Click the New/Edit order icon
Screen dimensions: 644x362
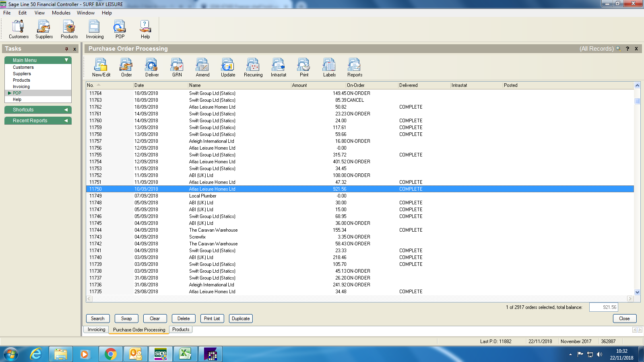[101, 67]
